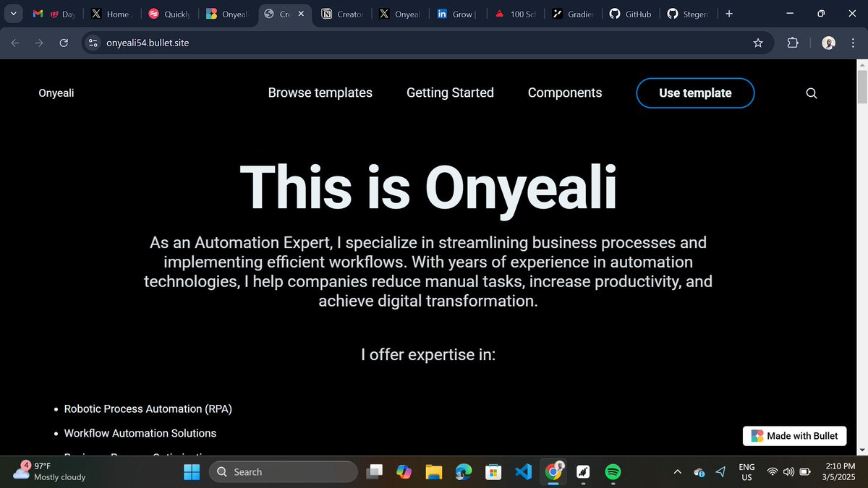The width and height of the screenshot is (868, 488).
Task: Close the active Cre tab
Action: point(301,14)
